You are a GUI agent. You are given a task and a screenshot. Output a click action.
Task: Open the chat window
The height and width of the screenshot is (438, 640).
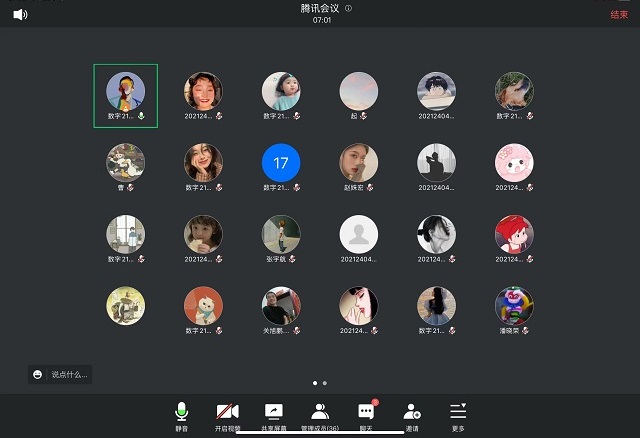(x=366, y=414)
